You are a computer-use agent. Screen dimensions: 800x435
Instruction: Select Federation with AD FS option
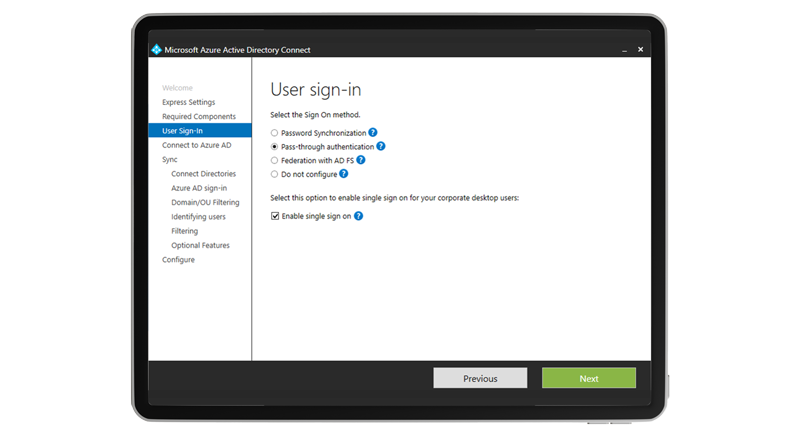point(274,161)
